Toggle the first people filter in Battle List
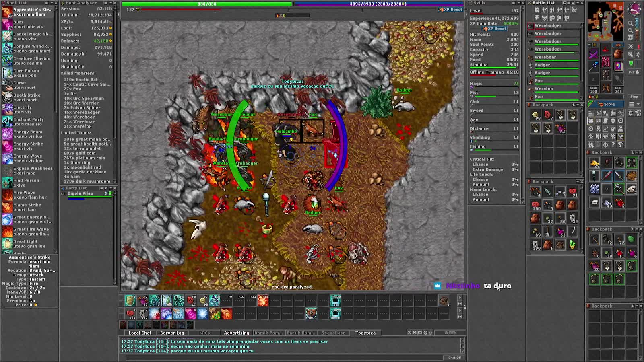This screenshot has width=644, height=362. click(537, 10)
